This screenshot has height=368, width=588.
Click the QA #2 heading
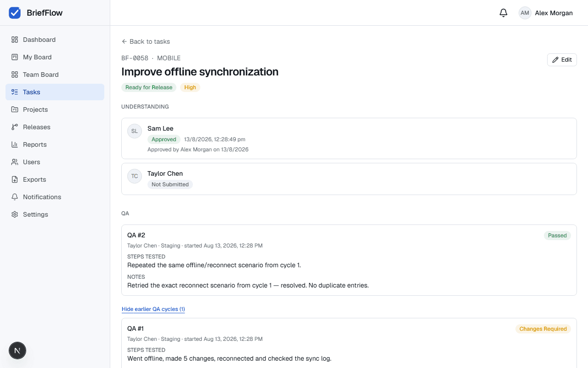(x=136, y=235)
